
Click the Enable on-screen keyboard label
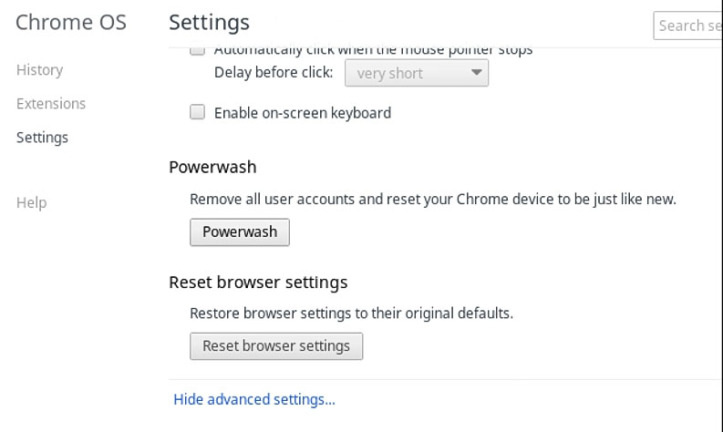tap(302, 113)
